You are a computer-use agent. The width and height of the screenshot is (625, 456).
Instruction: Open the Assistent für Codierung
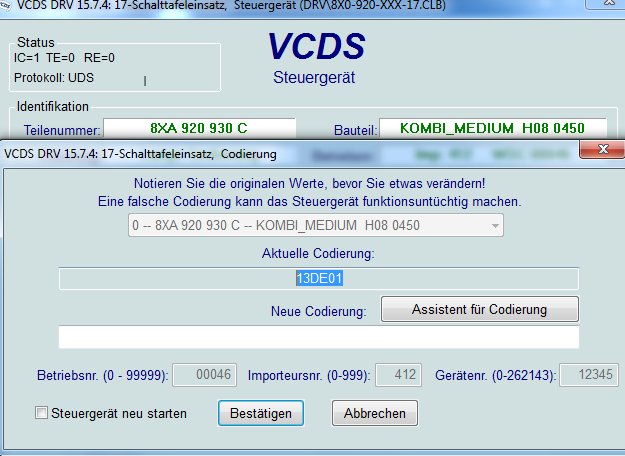click(x=480, y=309)
